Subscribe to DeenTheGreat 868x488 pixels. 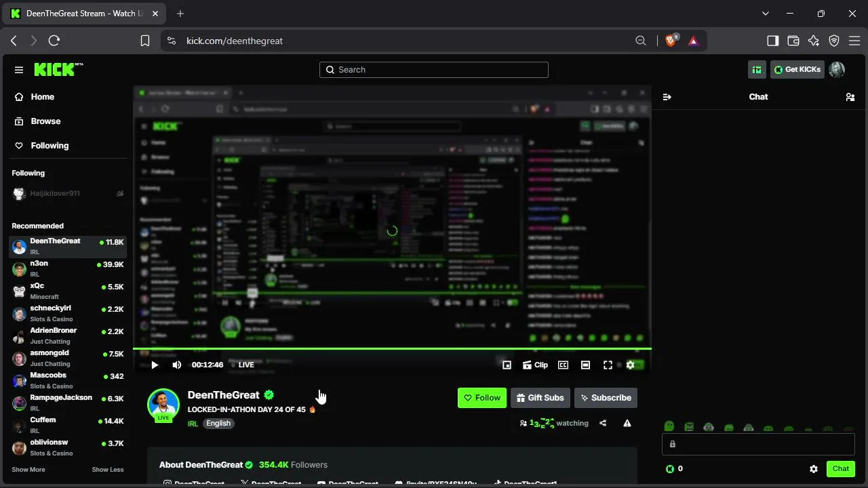[606, 398]
